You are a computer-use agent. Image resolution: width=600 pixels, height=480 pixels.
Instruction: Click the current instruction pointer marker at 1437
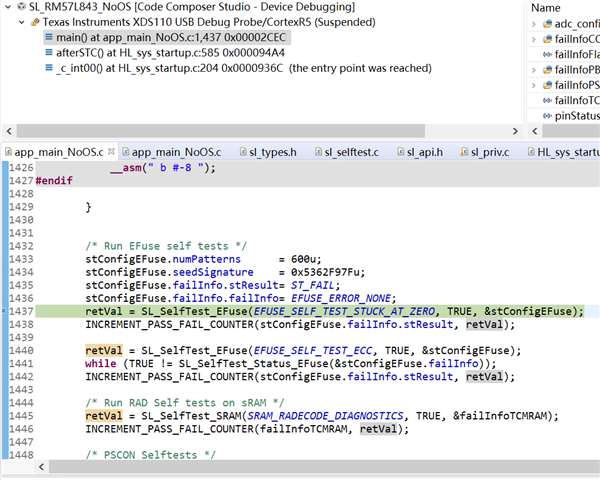pos(4,311)
